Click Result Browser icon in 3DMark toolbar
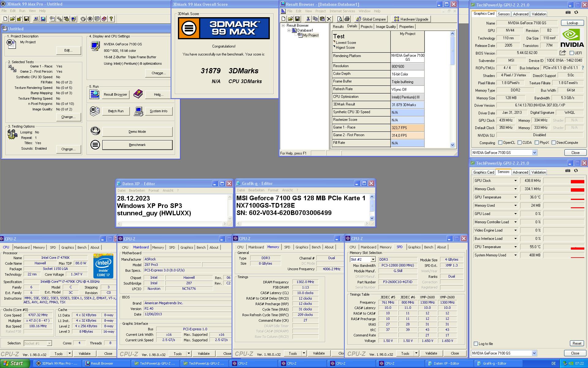Image resolution: width=588 pixels, height=368 pixels. pos(43,19)
